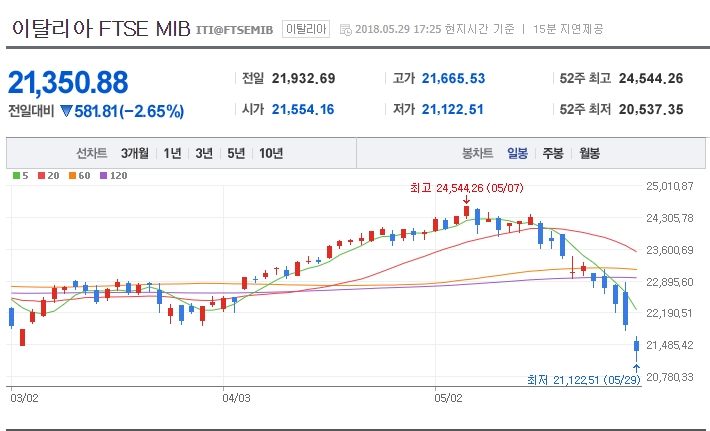Switch line chart to 3개월 range
Image resolution: width=710 pixels, height=431 pixels.
(x=134, y=153)
